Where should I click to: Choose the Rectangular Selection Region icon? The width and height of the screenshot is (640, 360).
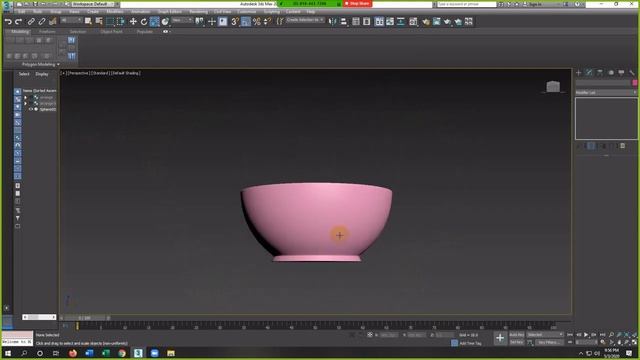(110, 22)
